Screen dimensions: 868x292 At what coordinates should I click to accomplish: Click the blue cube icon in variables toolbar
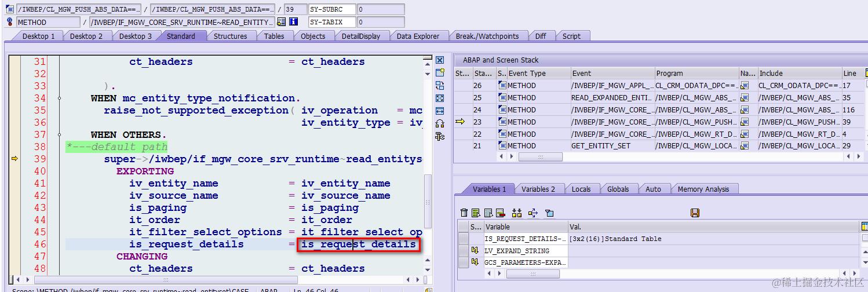(x=549, y=213)
